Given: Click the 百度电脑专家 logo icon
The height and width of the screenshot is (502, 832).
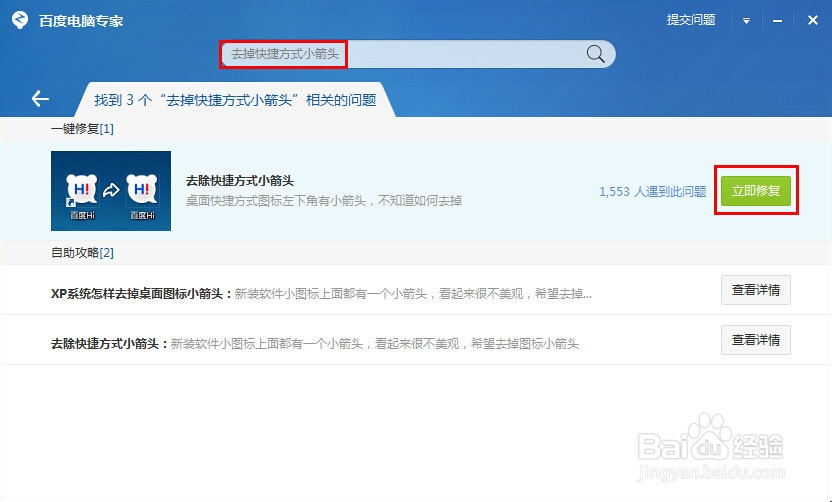Looking at the screenshot, I should point(20,20).
